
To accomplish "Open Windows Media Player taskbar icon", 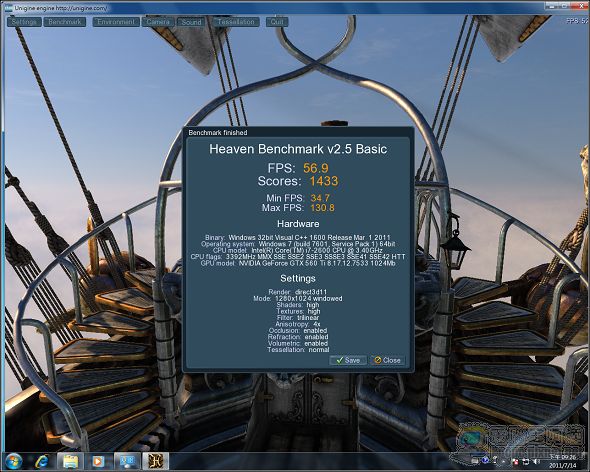I will click(99, 461).
